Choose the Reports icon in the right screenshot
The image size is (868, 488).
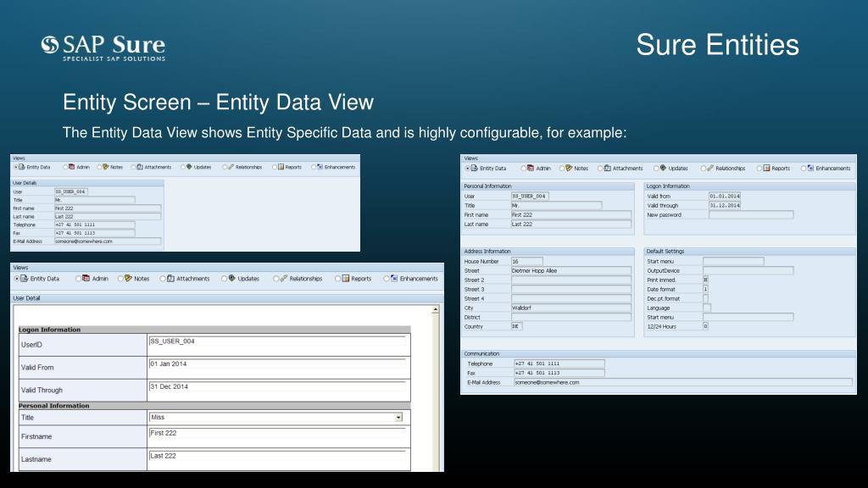point(766,168)
